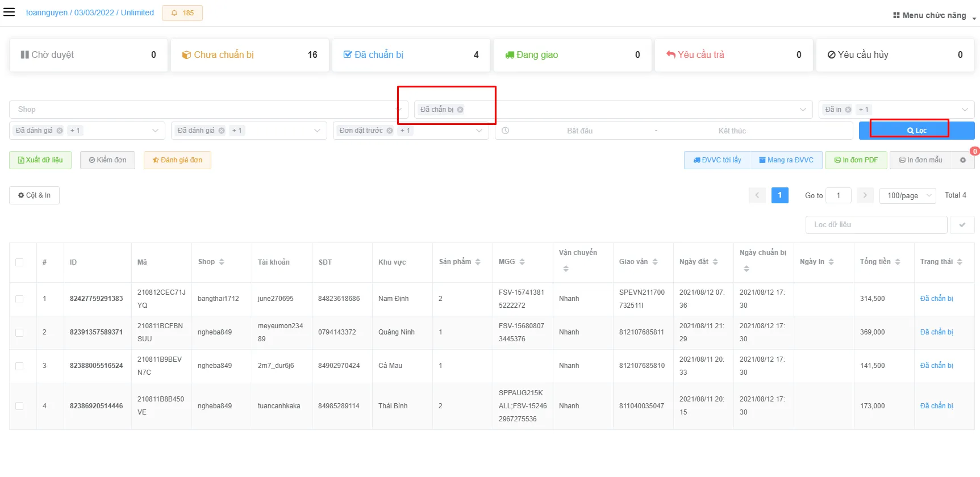
Task: Sort table by Giao vận column
Action: (x=655, y=262)
